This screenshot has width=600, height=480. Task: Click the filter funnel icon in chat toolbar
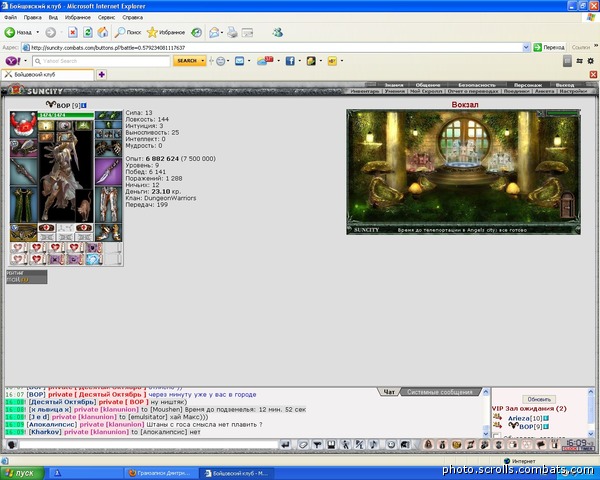point(317,445)
